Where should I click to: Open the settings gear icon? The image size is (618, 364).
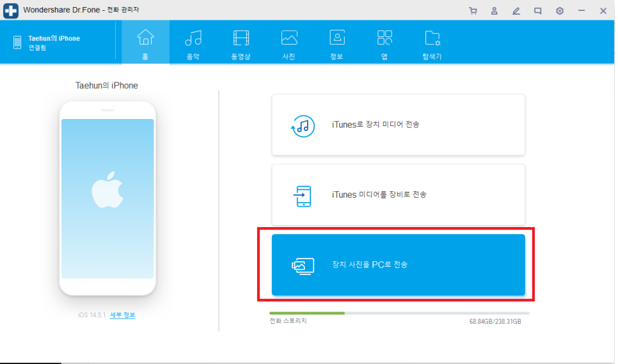tap(560, 11)
